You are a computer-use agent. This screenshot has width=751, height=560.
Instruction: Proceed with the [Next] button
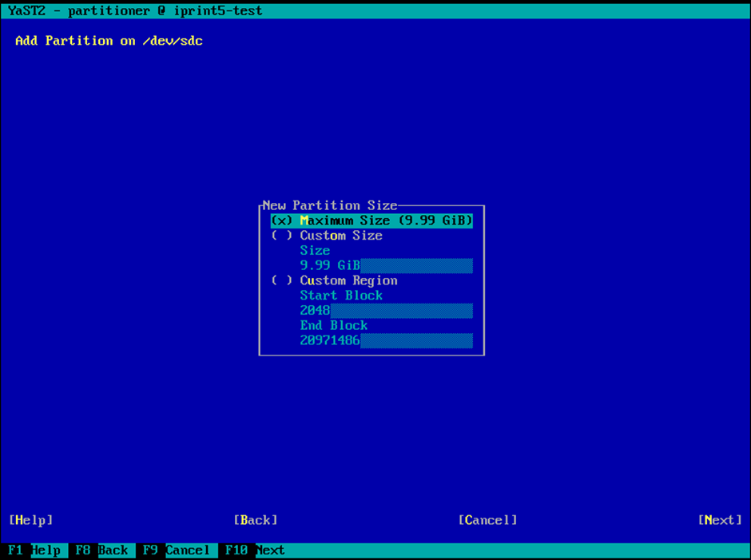(x=720, y=520)
